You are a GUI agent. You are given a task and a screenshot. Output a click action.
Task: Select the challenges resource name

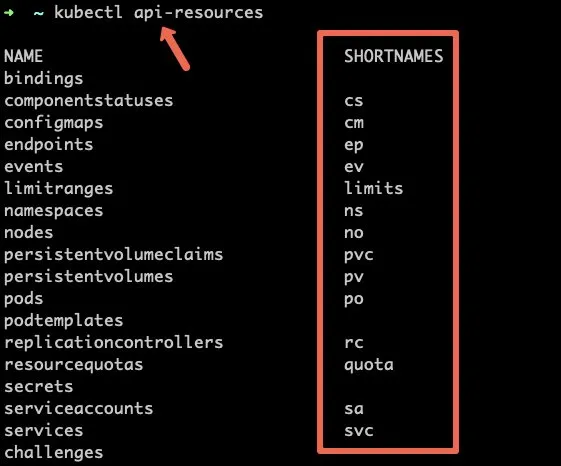[54, 452]
